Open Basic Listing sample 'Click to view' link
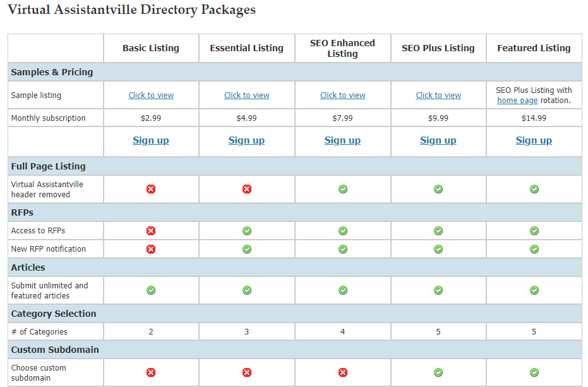Viewport: 588px width, 387px height. point(151,95)
